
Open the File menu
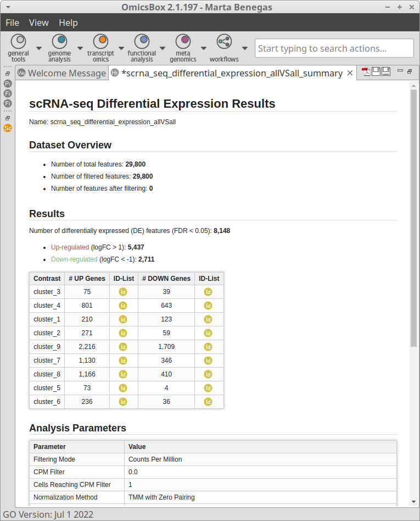coord(12,23)
